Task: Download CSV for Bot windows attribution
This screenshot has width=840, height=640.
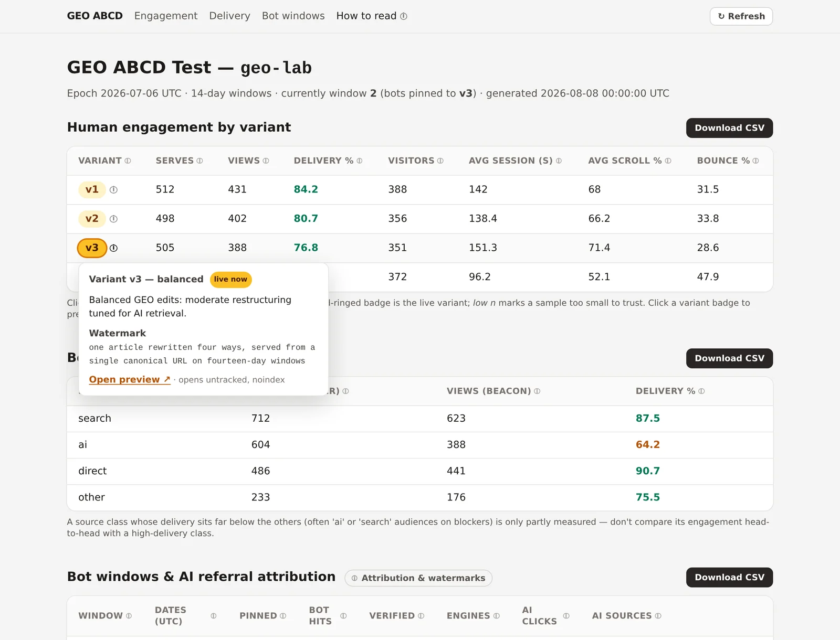Action: coord(729,577)
